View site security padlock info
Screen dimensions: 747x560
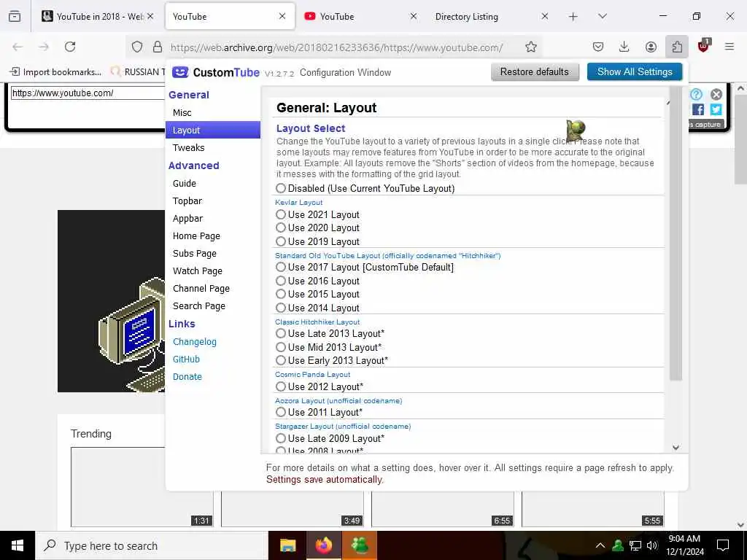coord(158,47)
